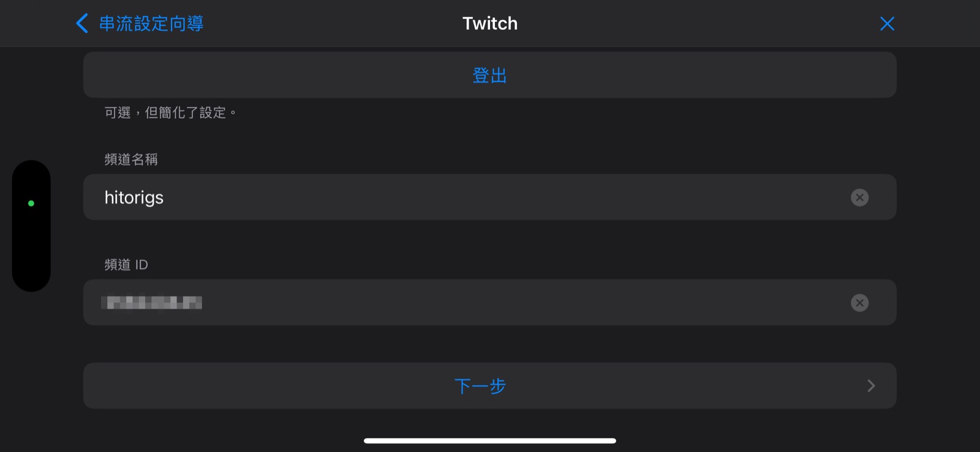The width and height of the screenshot is (980, 452).
Task: Place cursor in the hitorigs text
Action: point(134,197)
